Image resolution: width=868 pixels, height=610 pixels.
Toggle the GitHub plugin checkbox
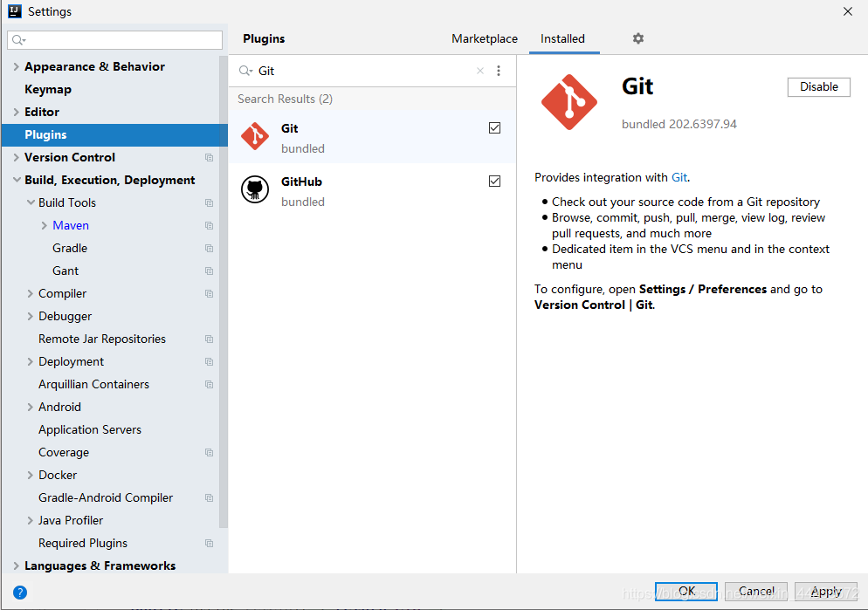pyautogui.click(x=495, y=182)
